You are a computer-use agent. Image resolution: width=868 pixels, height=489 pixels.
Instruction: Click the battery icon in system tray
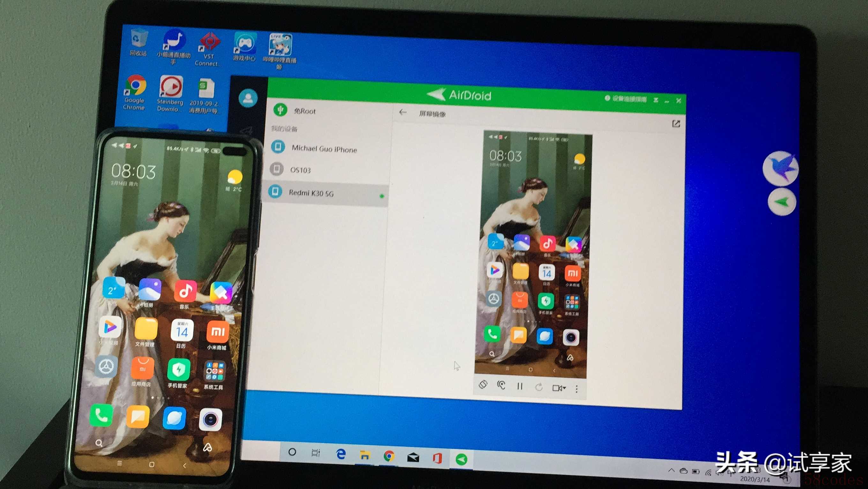tap(695, 471)
